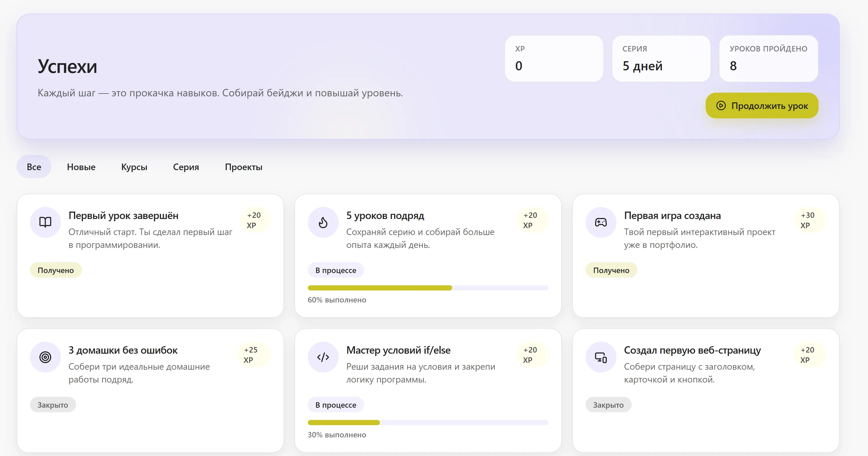Click the target icon on '3 домашки без ошибок' card

45,357
